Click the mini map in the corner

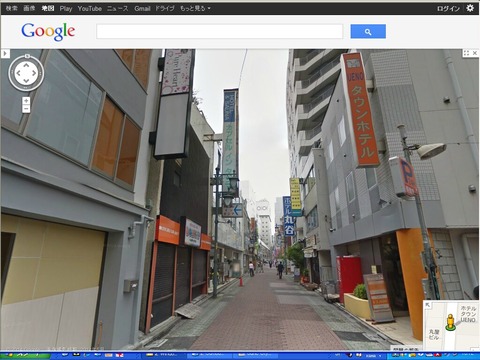(x=451, y=325)
